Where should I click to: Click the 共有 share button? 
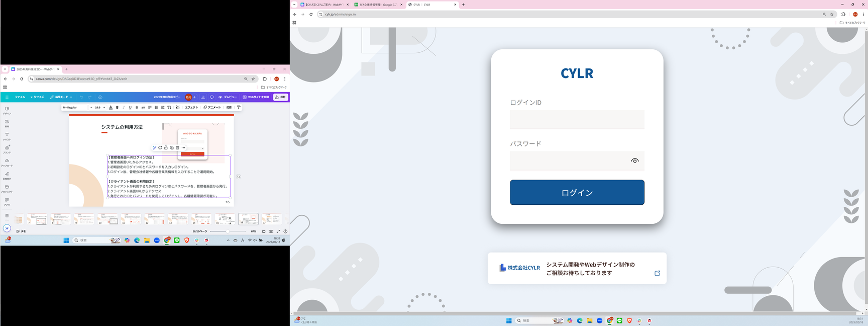pos(281,97)
